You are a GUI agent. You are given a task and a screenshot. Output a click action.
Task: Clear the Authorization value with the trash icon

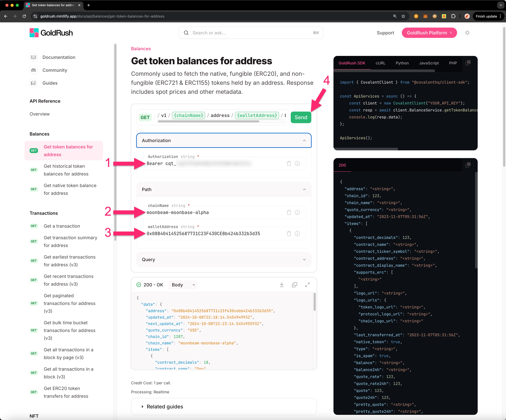pos(289,163)
